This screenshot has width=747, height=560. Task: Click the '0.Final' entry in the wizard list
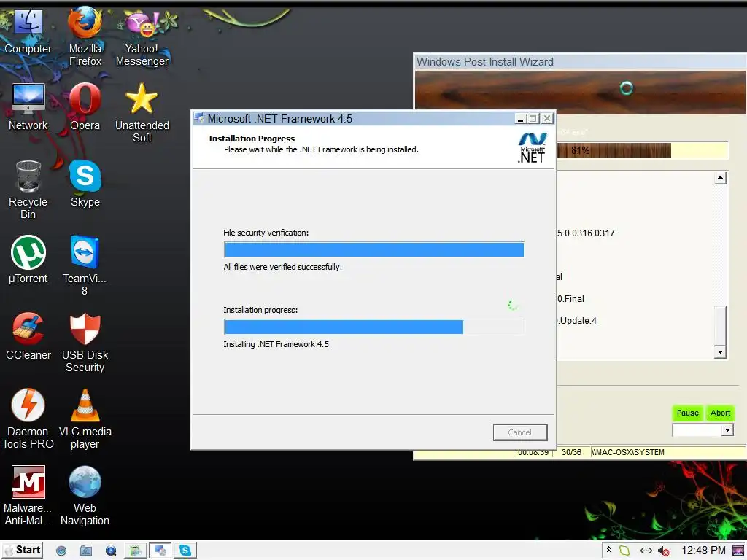(570, 298)
